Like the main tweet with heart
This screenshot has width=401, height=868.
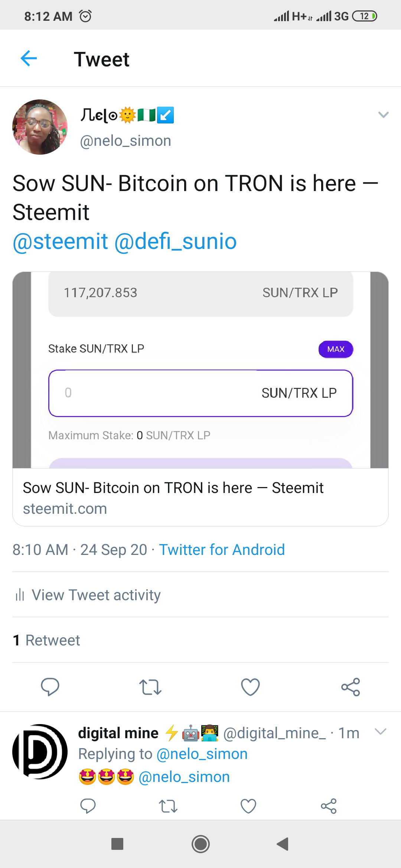250,687
